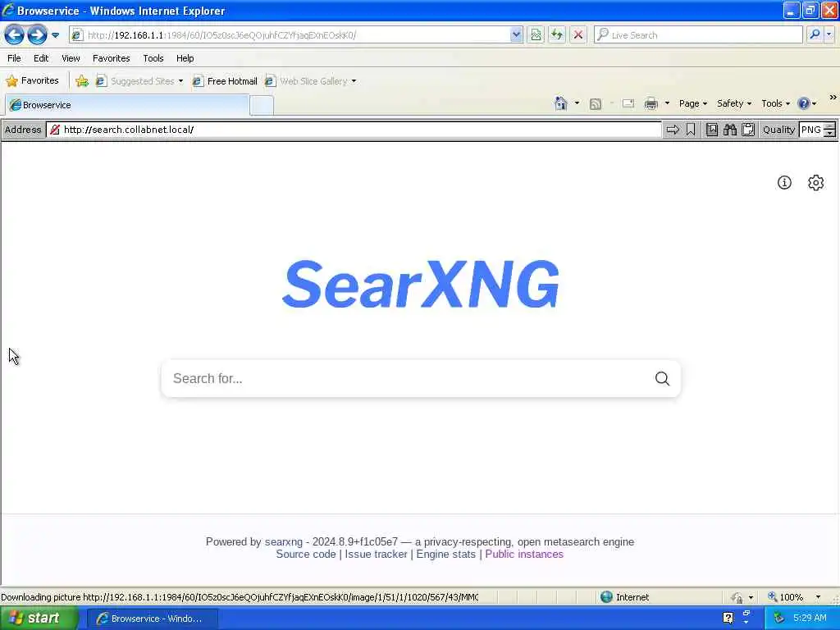Open the File menu
The width and height of the screenshot is (840, 630).
(x=14, y=58)
